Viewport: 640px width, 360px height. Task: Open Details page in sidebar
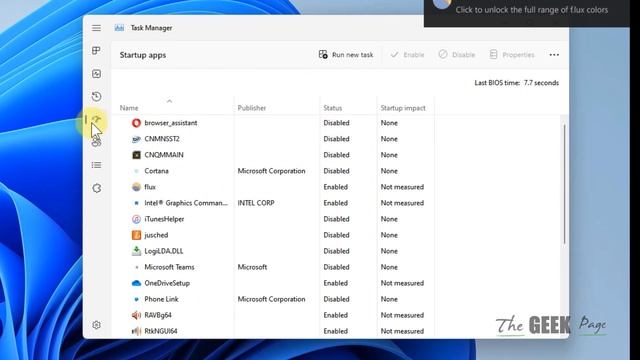(96, 165)
